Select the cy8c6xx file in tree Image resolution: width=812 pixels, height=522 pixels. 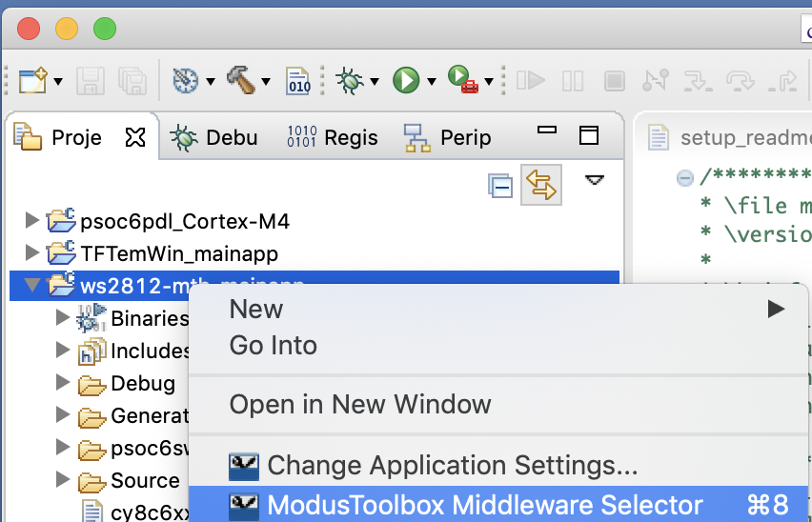(x=150, y=512)
